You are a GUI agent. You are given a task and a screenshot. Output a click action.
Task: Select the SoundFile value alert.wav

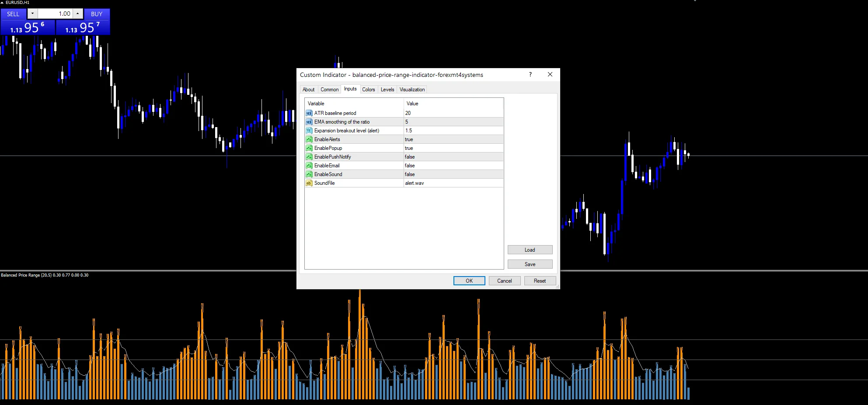pyautogui.click(x=453, y=183)
